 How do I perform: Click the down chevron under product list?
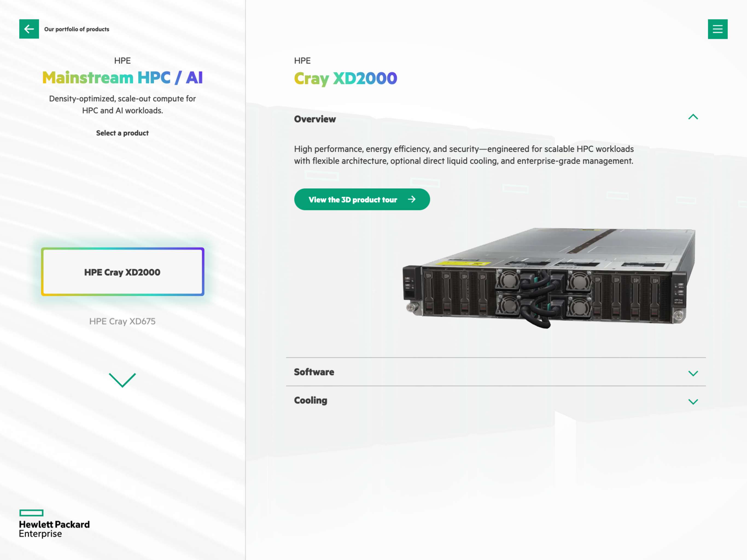tap(122, 380)
